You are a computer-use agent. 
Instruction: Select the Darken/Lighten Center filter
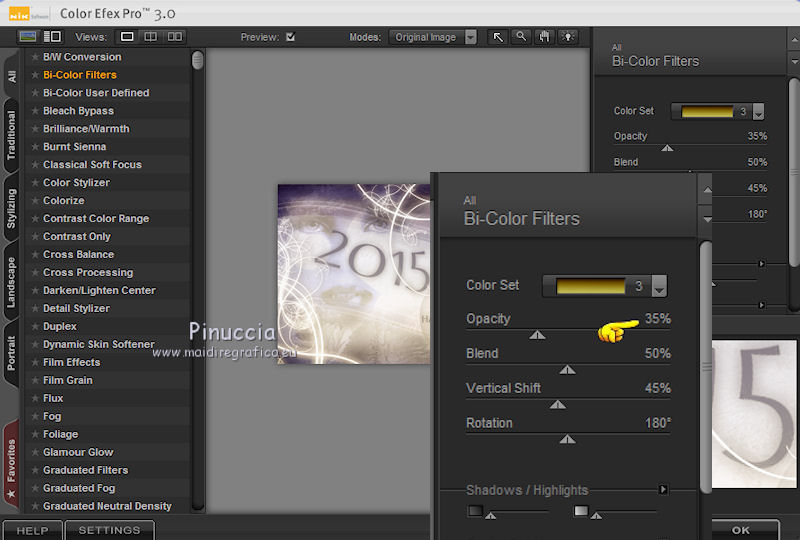click(99, 290)
